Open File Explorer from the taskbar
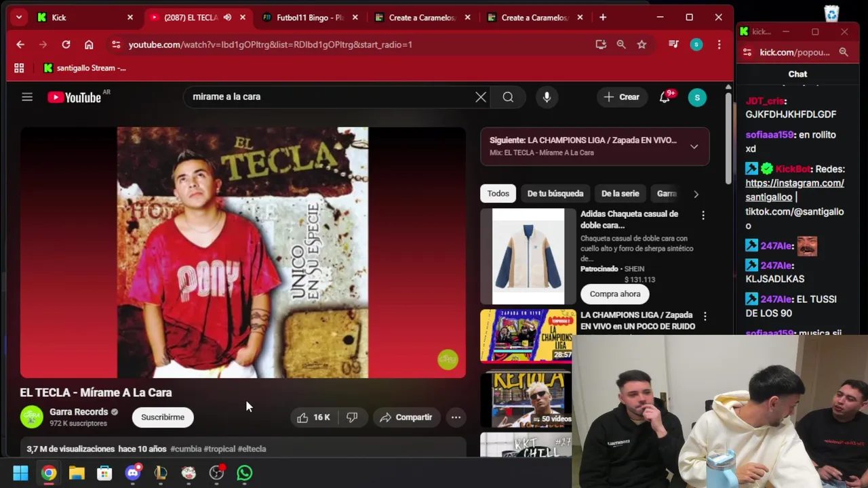The width and height of the screenshot is (868, 488). click(x=77, y=473)
